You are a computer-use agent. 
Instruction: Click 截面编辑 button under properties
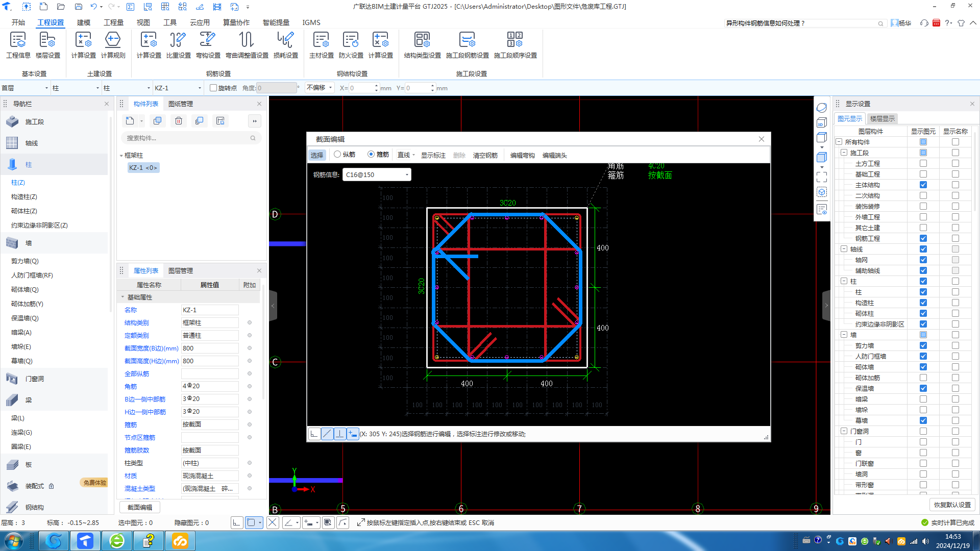(x=140, y=507)
